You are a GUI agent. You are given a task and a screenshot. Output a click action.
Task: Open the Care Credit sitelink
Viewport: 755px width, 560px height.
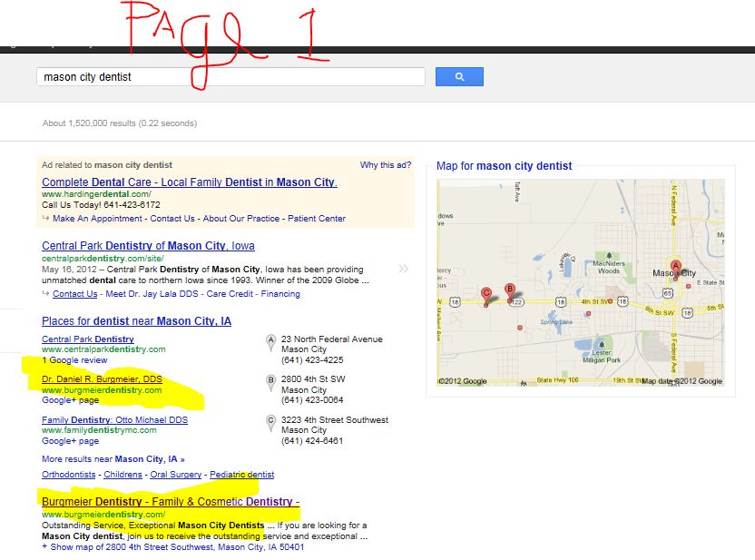pyautogui.click(x=230, y=294)
